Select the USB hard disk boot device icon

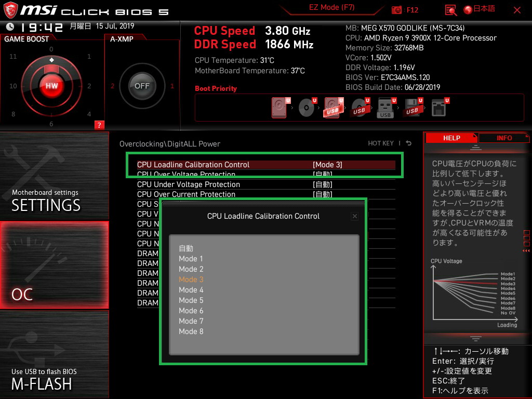tap(333, 108)
